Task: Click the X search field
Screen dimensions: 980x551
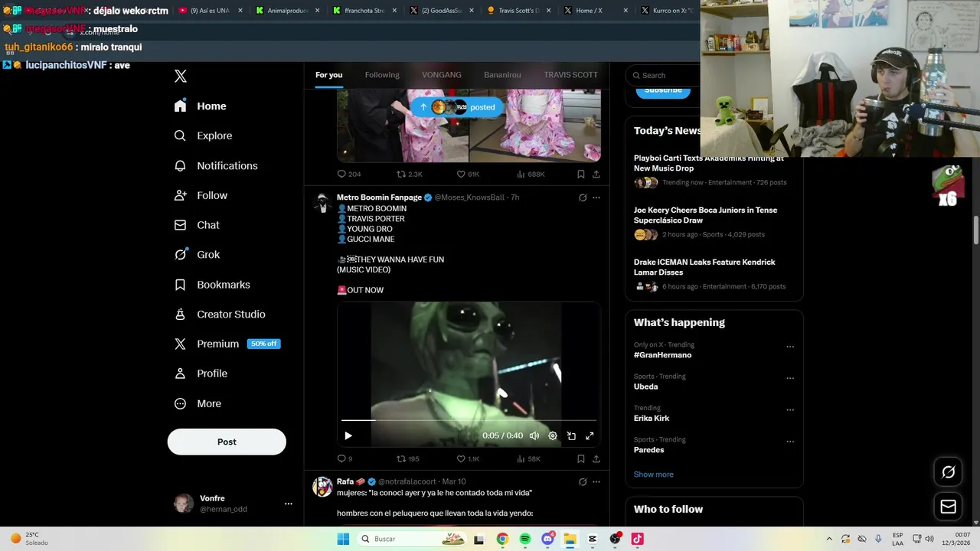Action: pos(663,75)
